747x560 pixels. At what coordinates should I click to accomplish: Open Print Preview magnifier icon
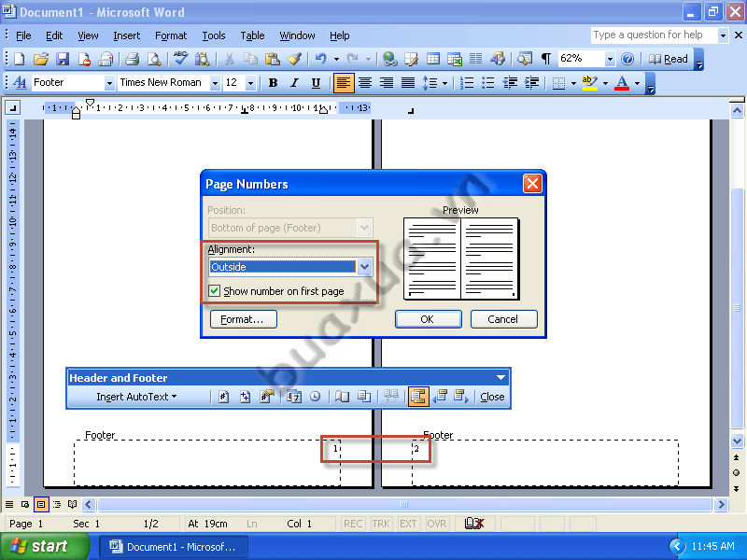point(154,59)
